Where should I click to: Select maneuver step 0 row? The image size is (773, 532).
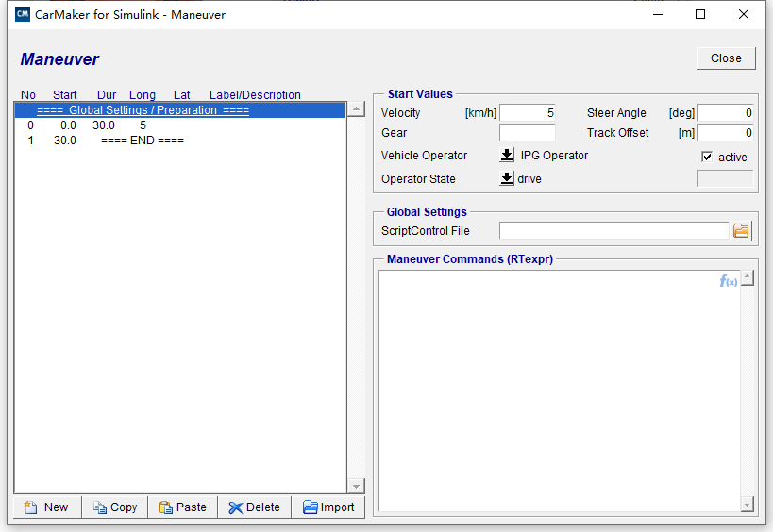[x=180, y=125]
